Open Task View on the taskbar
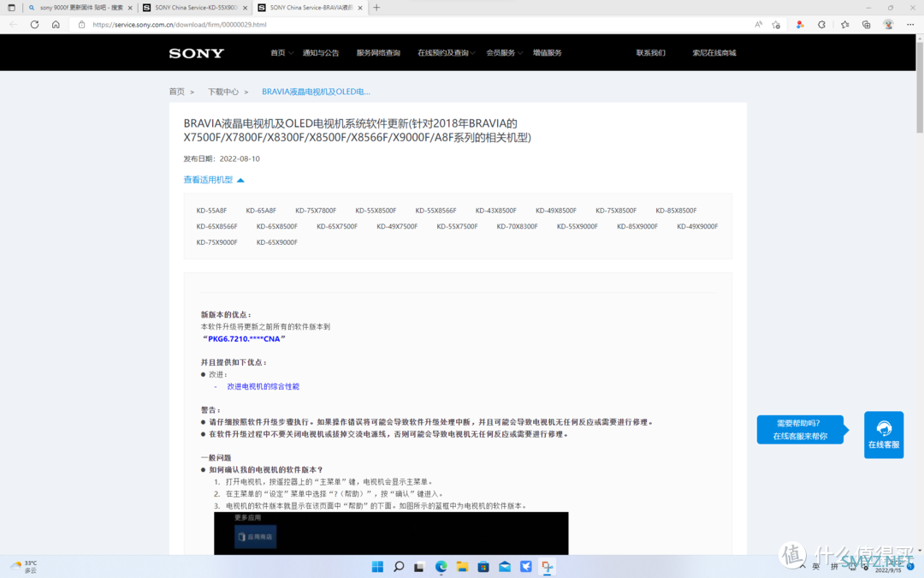This screenshot has height=578, width=924. [419, 567]
